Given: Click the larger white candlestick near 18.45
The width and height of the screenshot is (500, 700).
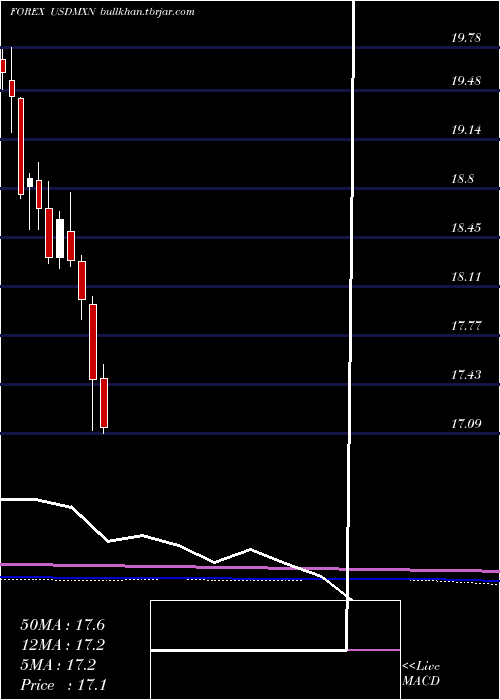Looking at the screenshot, I should tap(60, 238).
